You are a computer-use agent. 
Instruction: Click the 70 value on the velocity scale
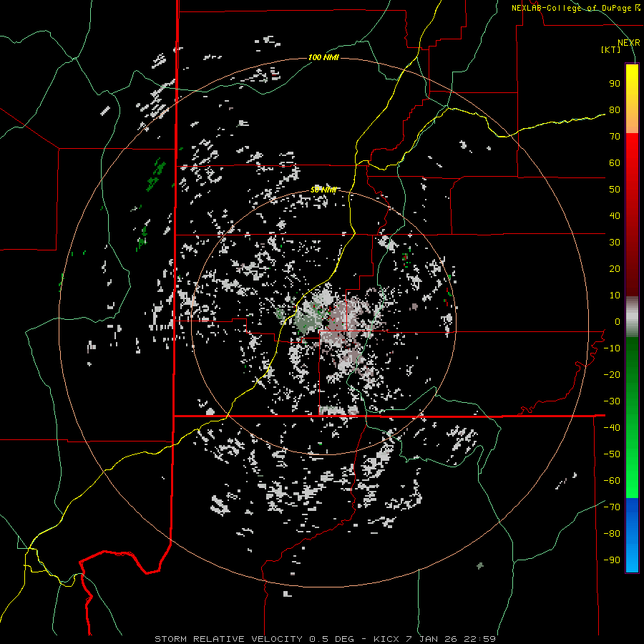tap(615, 137)
